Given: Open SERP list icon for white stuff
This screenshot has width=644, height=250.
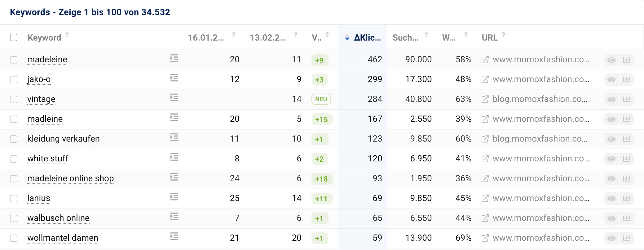Looking at the screenshot, I should 174,157.
